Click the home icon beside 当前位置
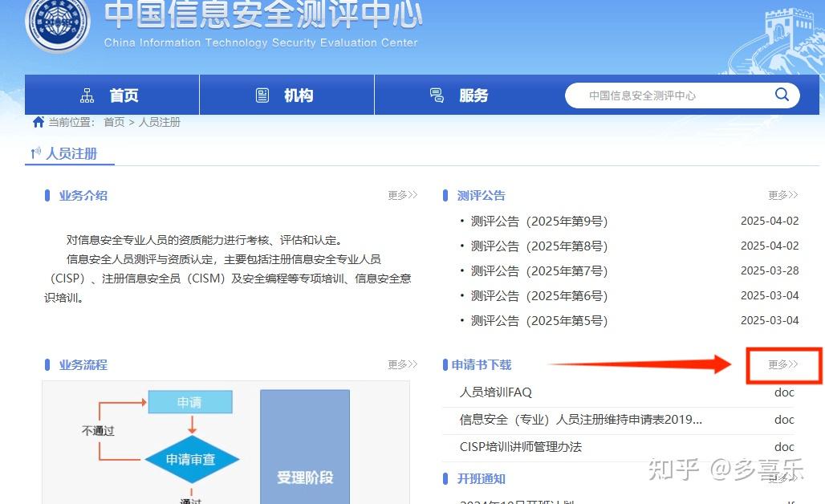The height and width of the screenshot is (504, 825). tap(39, 122)
